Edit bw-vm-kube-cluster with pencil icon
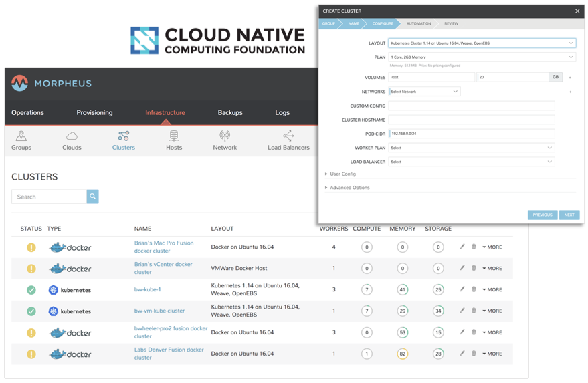This screenshot has width=588, height=383. click(462, 310)
